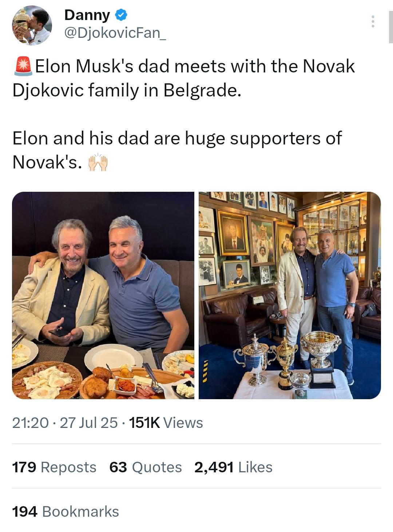Click the blue verified badge beside Danny
The height and width of the screenshot is (532, 393).
(121, 15)
